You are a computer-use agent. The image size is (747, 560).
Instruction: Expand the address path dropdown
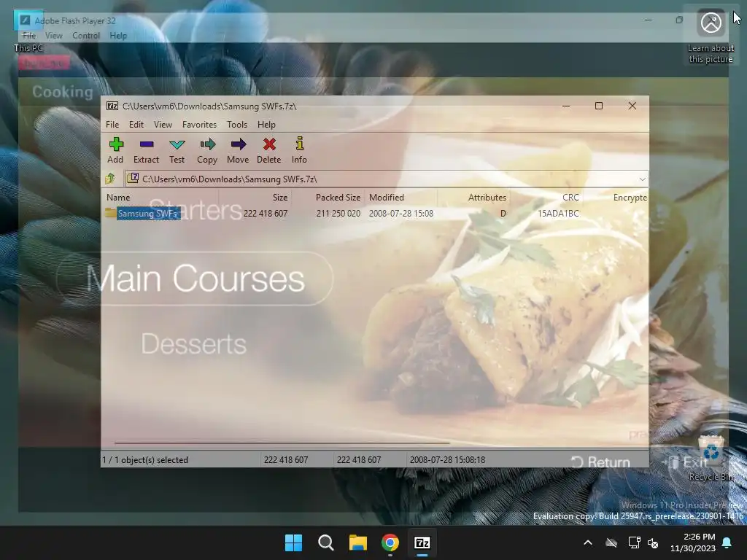(x=642, y=179)
